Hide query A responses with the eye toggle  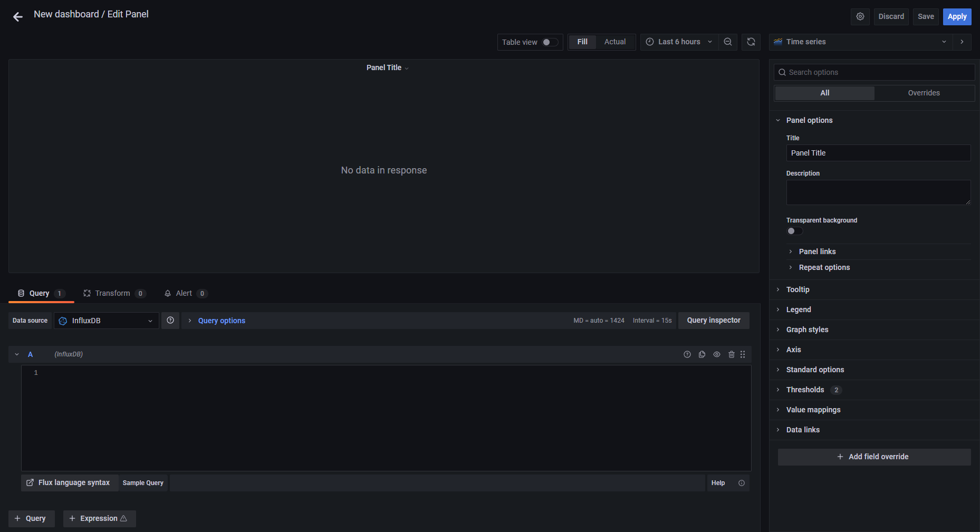click(717, 354)
